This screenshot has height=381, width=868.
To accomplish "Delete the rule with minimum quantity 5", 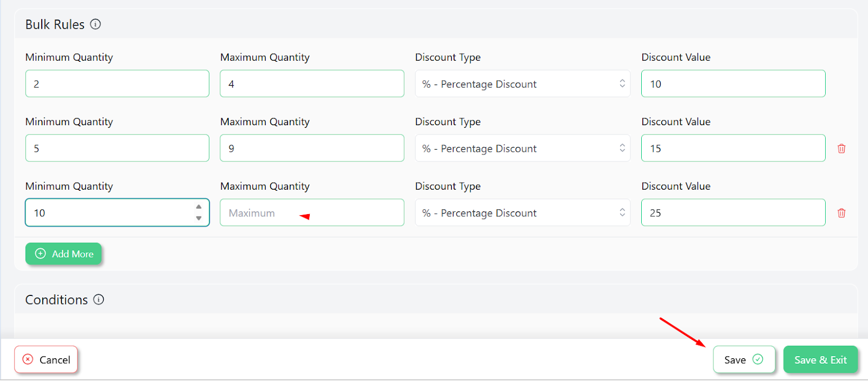I will [x=841, y=148].
